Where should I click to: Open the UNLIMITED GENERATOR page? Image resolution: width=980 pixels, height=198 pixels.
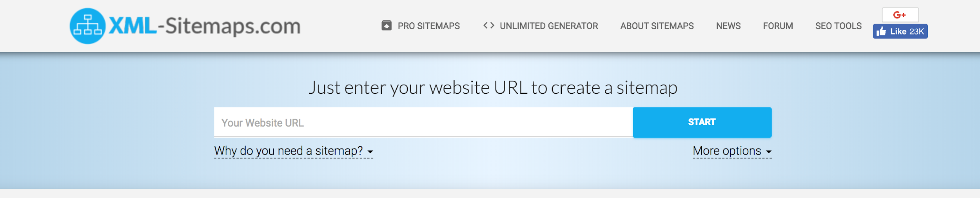pyautogui.click(x=549, y=26)
